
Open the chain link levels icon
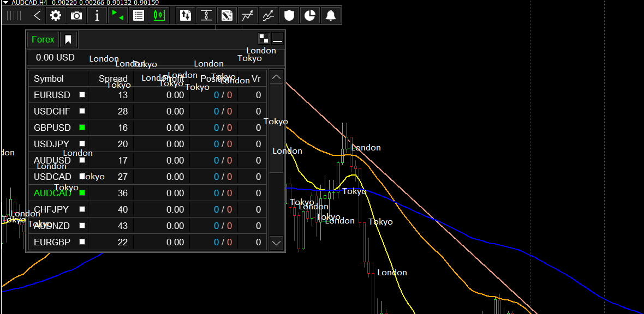206,16
